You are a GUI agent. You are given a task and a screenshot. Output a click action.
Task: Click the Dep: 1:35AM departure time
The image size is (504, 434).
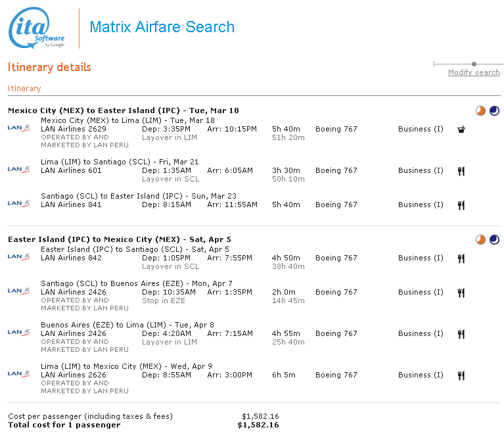tap(166, 170)
